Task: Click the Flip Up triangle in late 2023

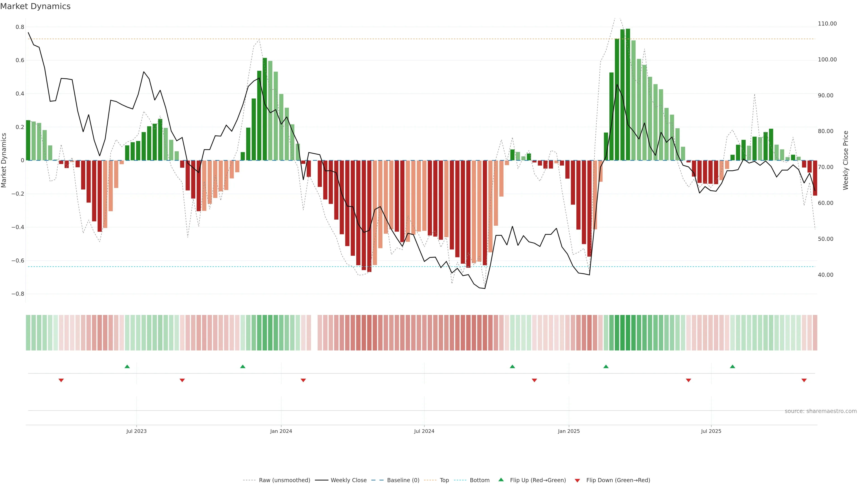Action: click(x=243, y=366)
